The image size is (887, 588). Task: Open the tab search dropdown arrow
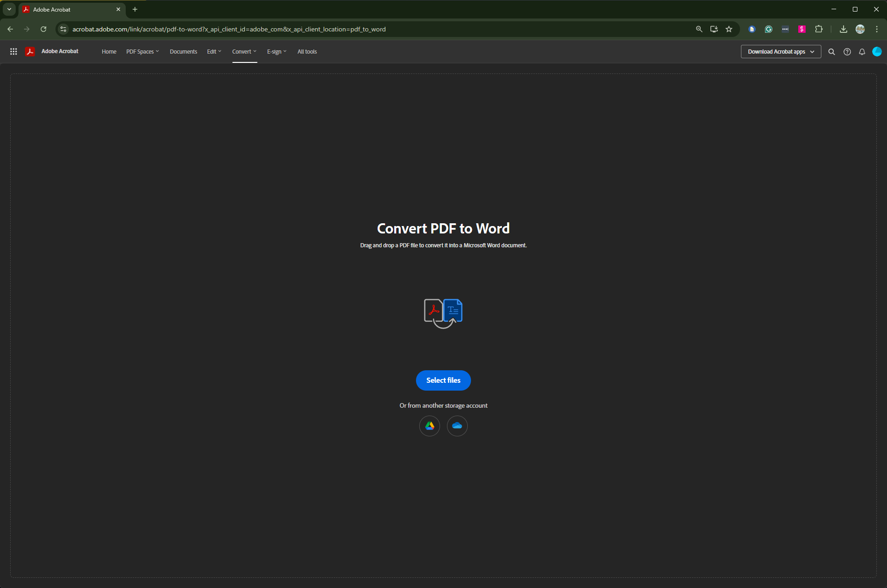click(9, 9)
